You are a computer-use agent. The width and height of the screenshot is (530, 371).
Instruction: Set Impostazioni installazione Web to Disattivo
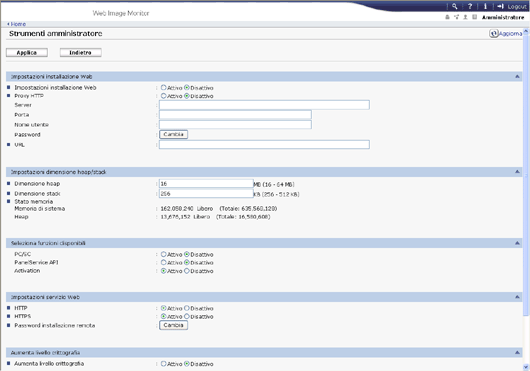(x=187, y=88)
